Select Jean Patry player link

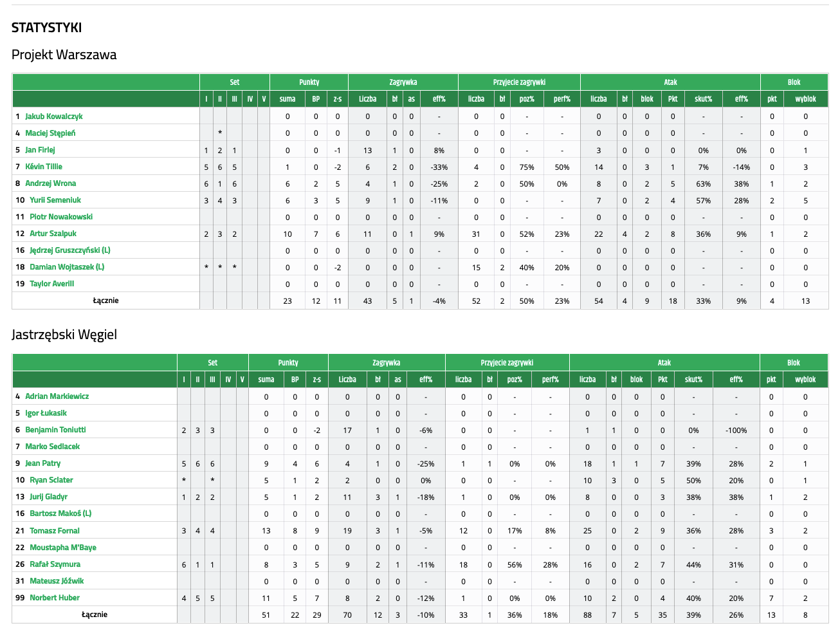[42, 463]
